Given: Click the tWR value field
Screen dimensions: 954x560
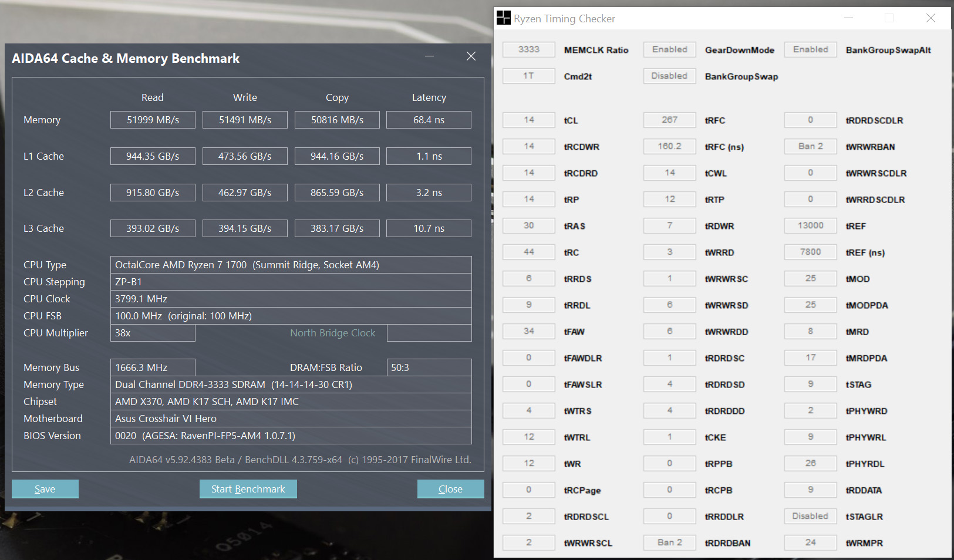Looking at the screenshot, I should 529,463.
